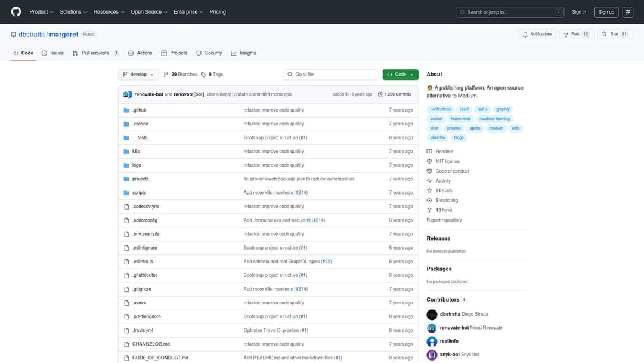Open the Pricing page

[218, 12]
